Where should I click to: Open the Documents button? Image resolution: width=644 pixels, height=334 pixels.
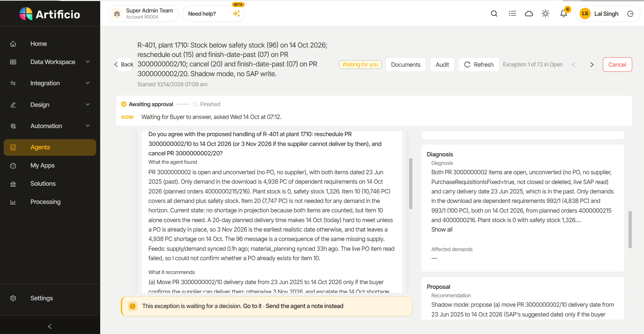[x=406, y=65]
